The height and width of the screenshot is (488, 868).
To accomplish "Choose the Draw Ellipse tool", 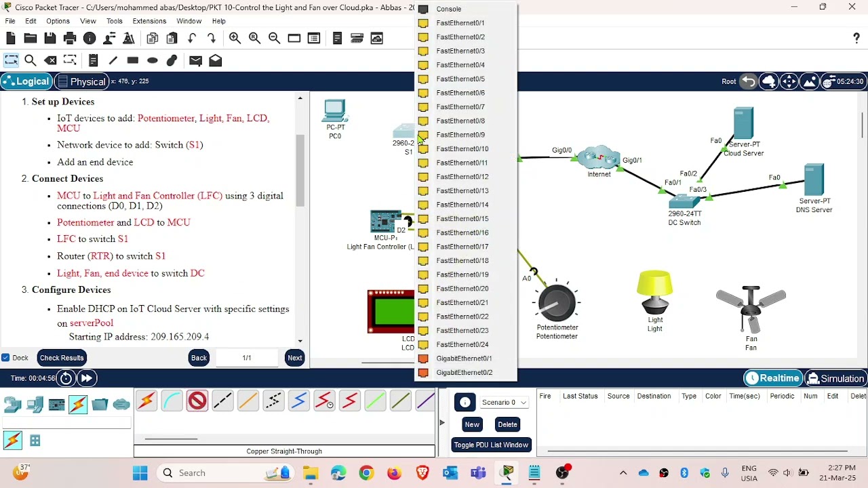I will [153, 60].
